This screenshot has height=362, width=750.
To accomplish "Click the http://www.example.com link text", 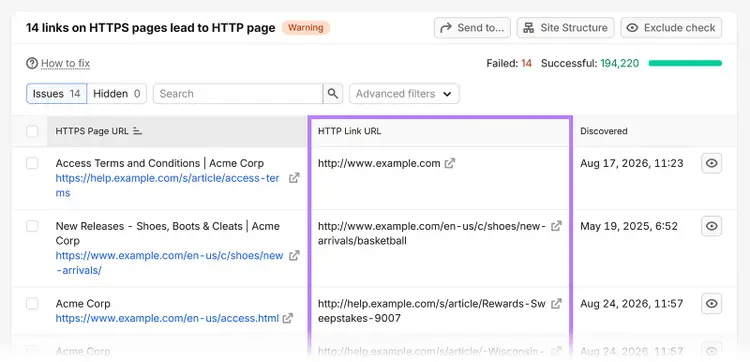I will (379, 164).
